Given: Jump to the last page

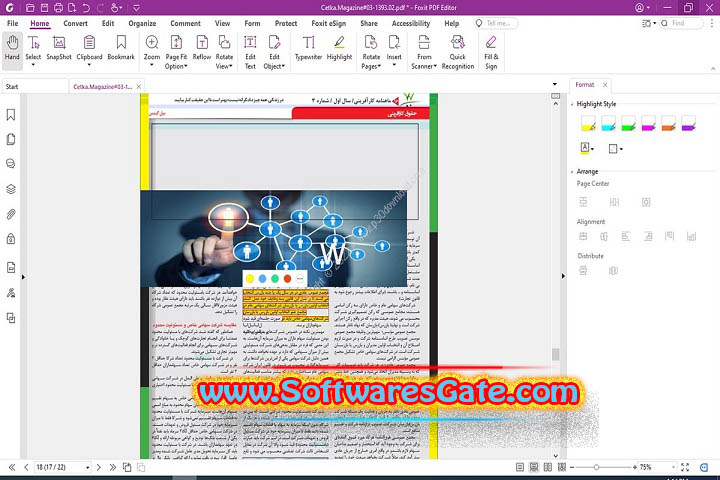Looking at the screenshot, I should point(112,467).
